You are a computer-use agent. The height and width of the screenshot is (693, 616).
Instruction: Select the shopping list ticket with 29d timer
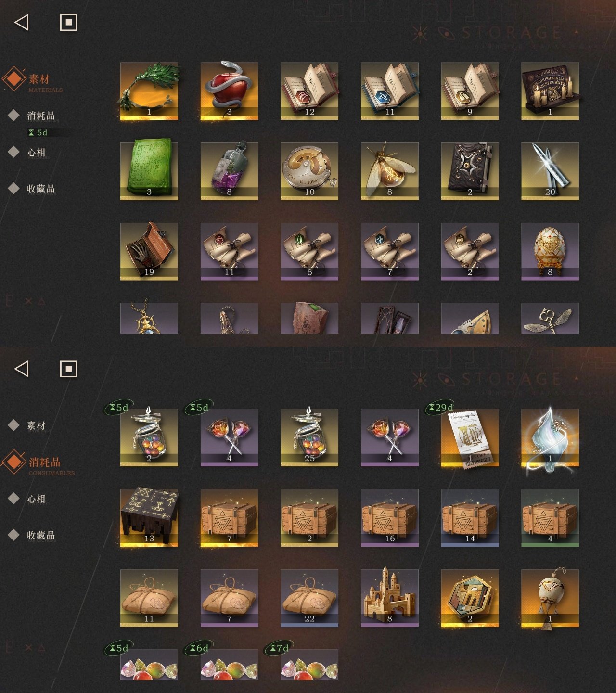pos(470,437)
